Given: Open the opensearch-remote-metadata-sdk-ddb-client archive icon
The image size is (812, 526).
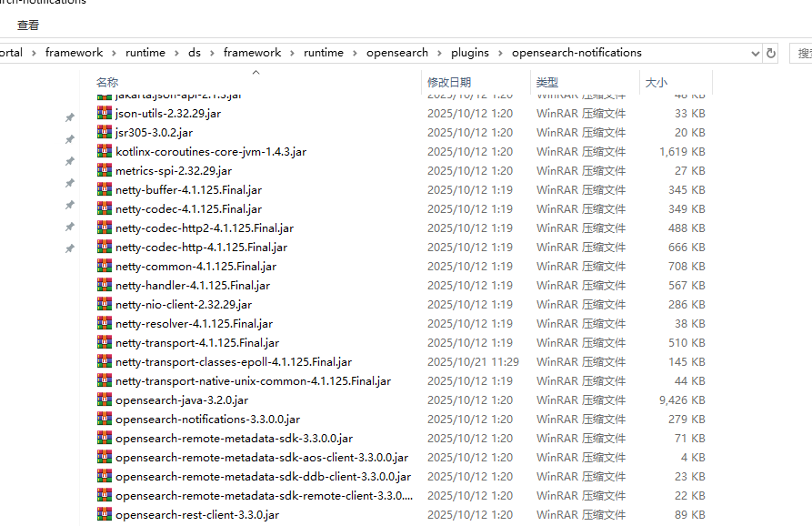Looking at the screenshot, I should coord(104,476).
